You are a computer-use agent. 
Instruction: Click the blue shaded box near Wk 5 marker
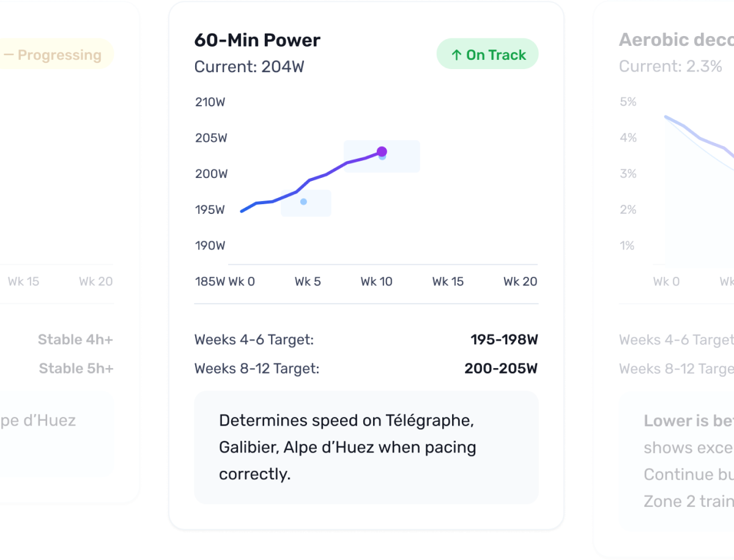306,203
